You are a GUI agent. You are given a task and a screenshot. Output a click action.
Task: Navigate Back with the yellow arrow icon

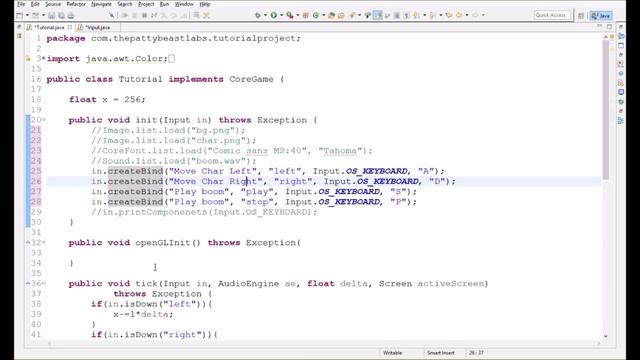pyautogui.click(x=459, y=15)
